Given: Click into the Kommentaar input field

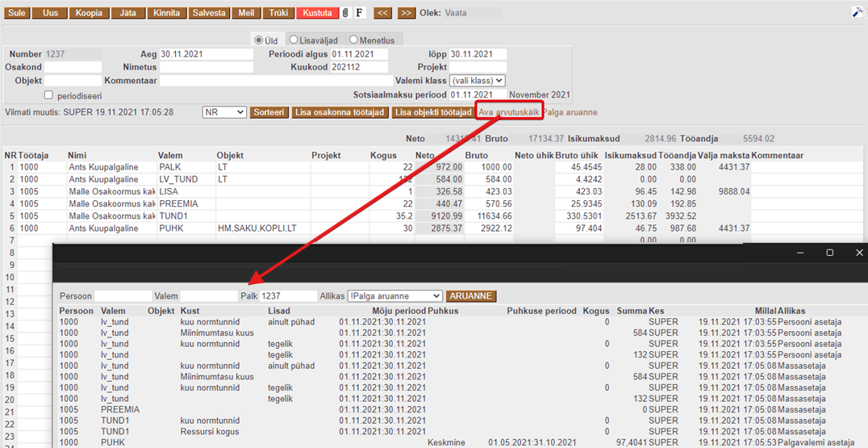Looking at the screenshot, I should (276, 81).
